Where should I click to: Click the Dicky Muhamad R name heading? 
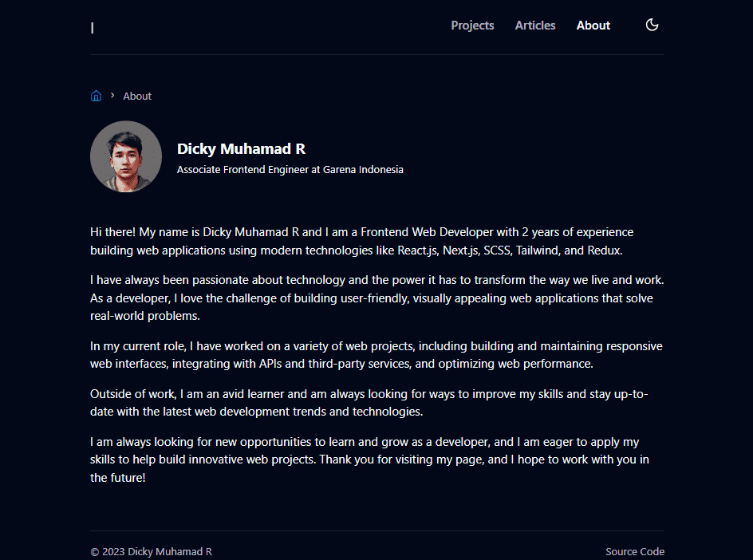point(241,149)
